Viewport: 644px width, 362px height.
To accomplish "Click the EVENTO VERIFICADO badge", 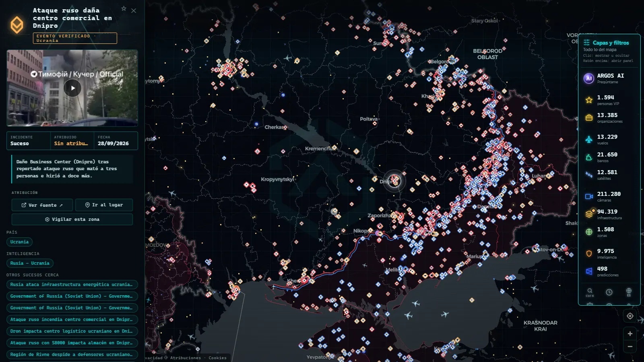I will point(75,38).
